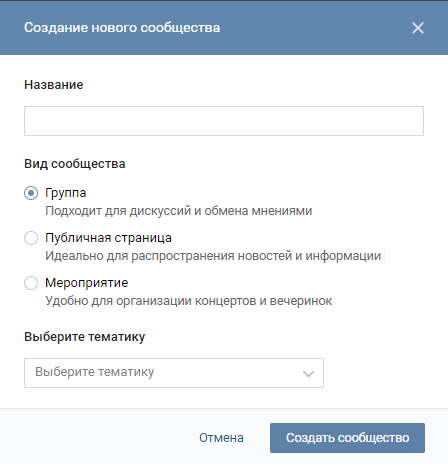This screenshot has width=448, height=464.
Task: Click the placeholder text inside topic dropdown
Action: coord(95,372)
